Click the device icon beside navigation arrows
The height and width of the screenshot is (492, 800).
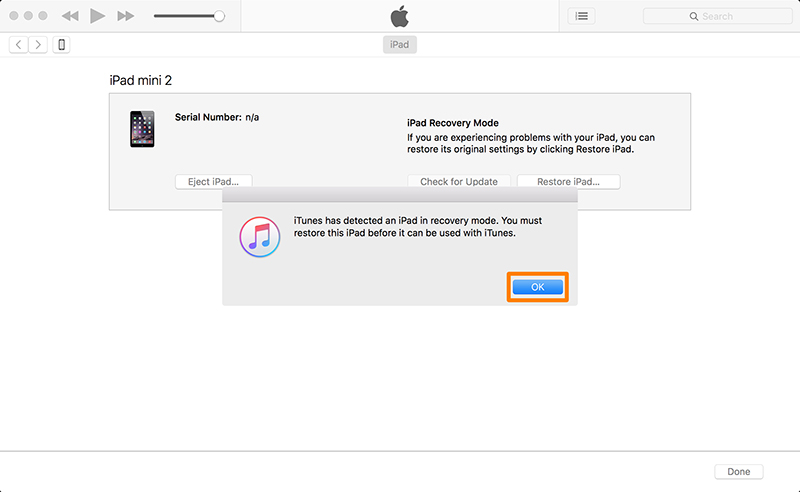click(62, 45)
